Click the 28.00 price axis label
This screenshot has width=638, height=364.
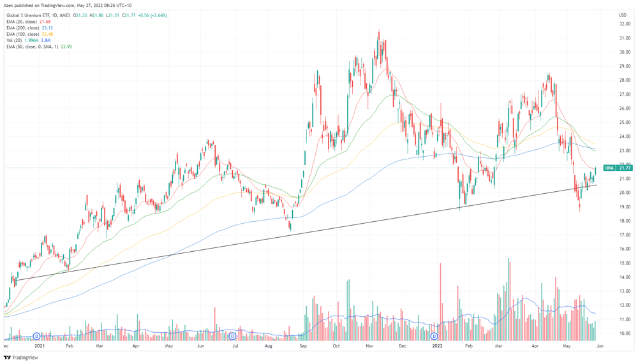pos(625,80)
